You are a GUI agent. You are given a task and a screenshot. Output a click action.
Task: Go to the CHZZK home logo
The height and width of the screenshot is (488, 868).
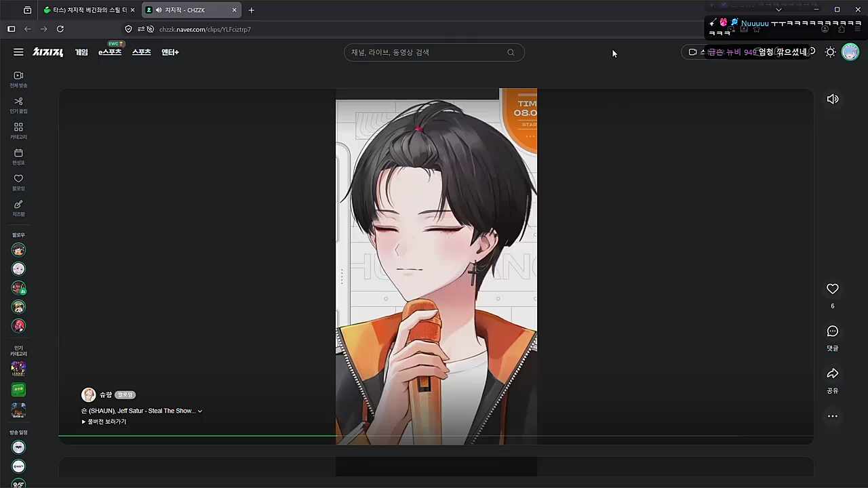point(47,52)
